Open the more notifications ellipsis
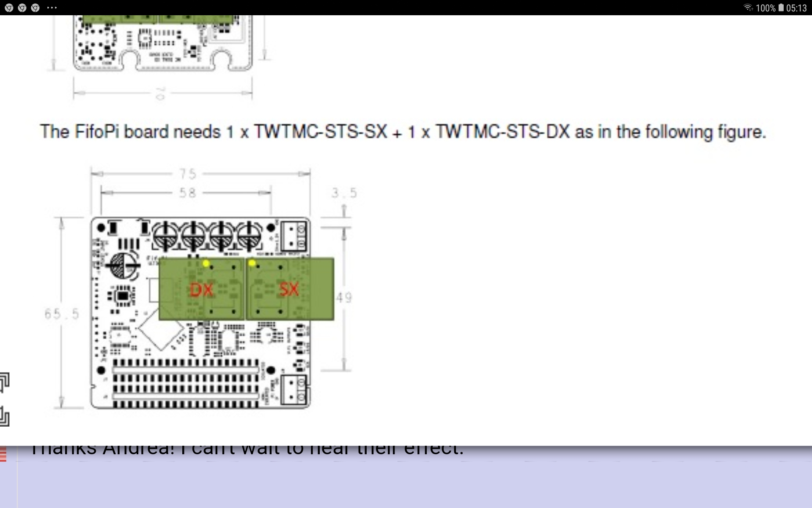The height and width of the screenshot is (508, 812). pos(52,8)
